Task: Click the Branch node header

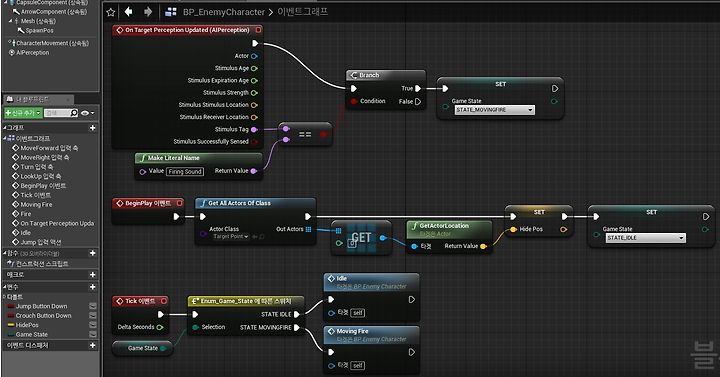Action: point(386,75)
